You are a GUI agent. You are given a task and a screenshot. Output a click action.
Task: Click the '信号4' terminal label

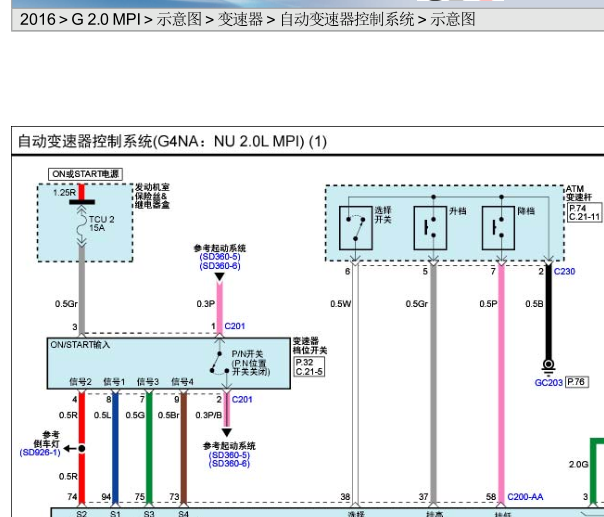182,382
